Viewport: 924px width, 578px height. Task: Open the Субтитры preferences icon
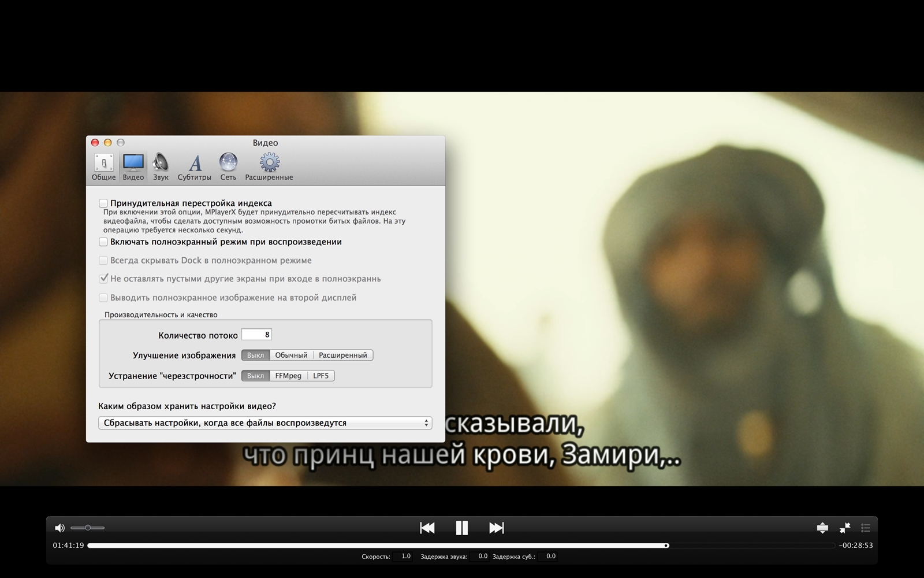tap(195, 167)
